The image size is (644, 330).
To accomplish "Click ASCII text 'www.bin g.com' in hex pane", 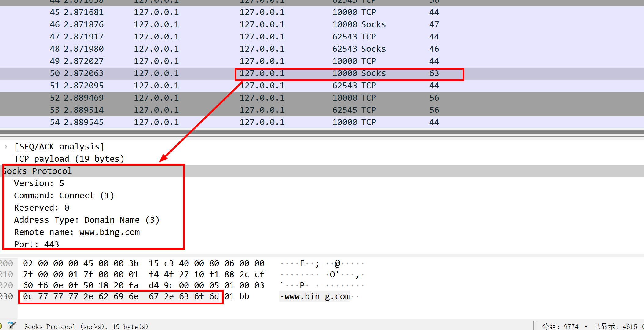I will click(x=317, y=296).
